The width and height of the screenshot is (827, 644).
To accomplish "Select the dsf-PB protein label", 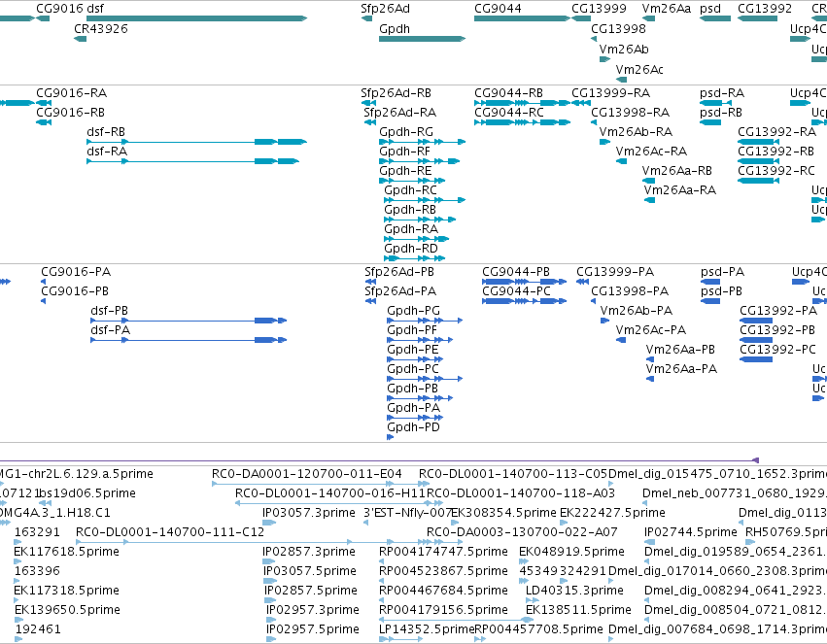I will pyautogui.click(x=109, y=311).
